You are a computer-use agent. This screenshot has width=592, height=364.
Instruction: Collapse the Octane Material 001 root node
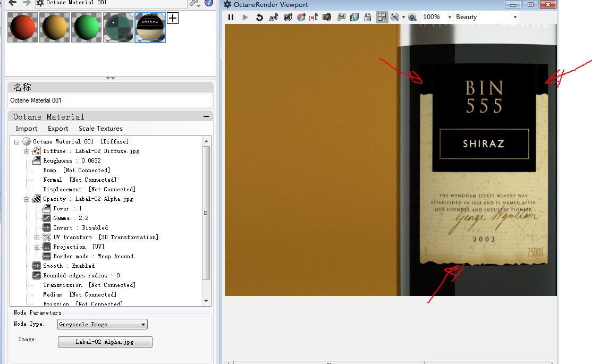16,142
